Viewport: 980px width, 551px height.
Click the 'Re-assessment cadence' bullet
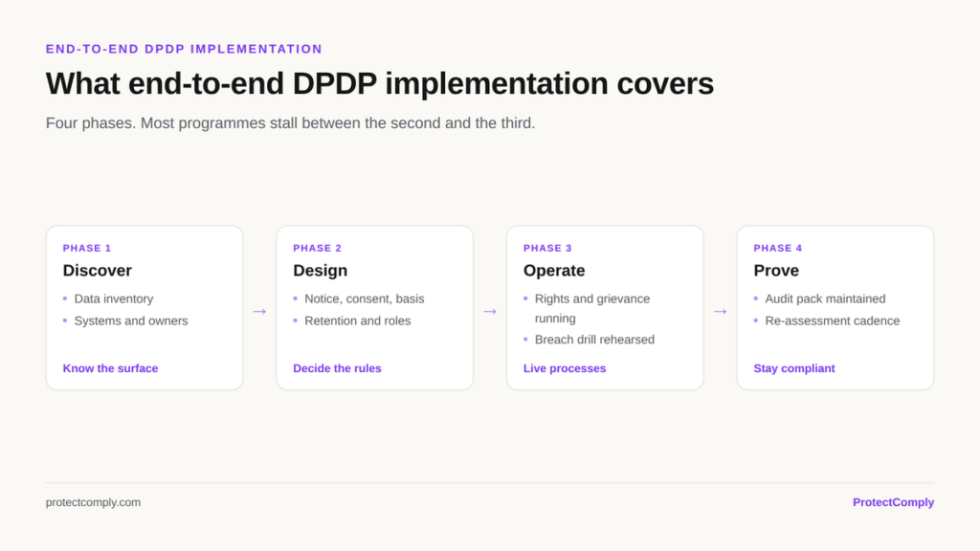pyautogui.click(x=832, y=321)
